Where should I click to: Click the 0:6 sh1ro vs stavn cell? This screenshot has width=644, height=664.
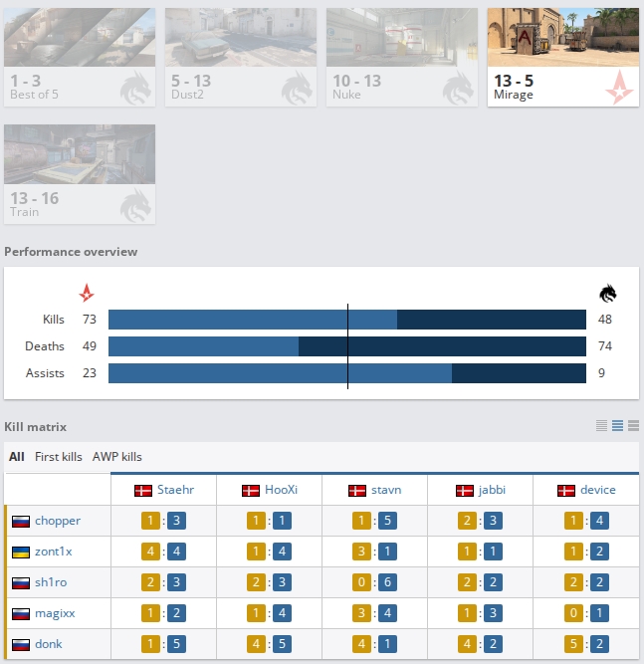(x=374, y=582)
